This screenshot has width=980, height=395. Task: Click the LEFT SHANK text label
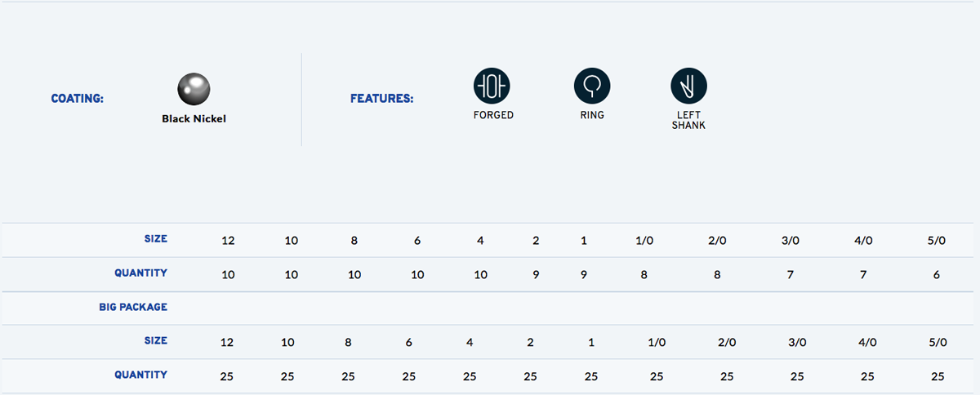coord(688,121)
